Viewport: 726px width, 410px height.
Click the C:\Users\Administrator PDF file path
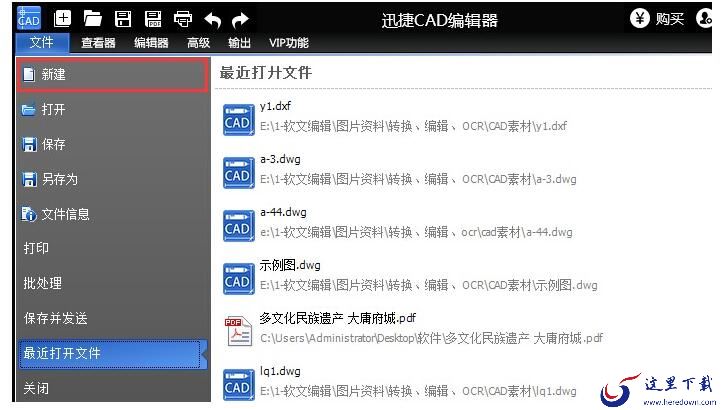coord(431,339)
